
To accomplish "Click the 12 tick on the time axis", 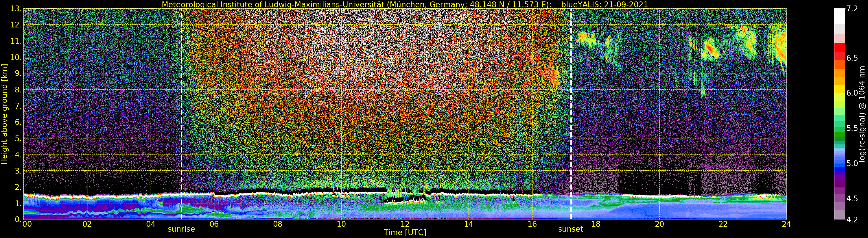I will 405,224.
